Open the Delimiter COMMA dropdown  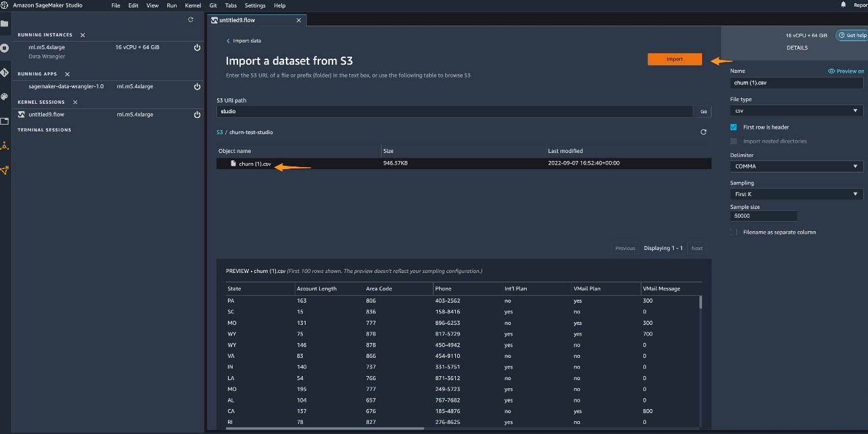tap(797, 166)
